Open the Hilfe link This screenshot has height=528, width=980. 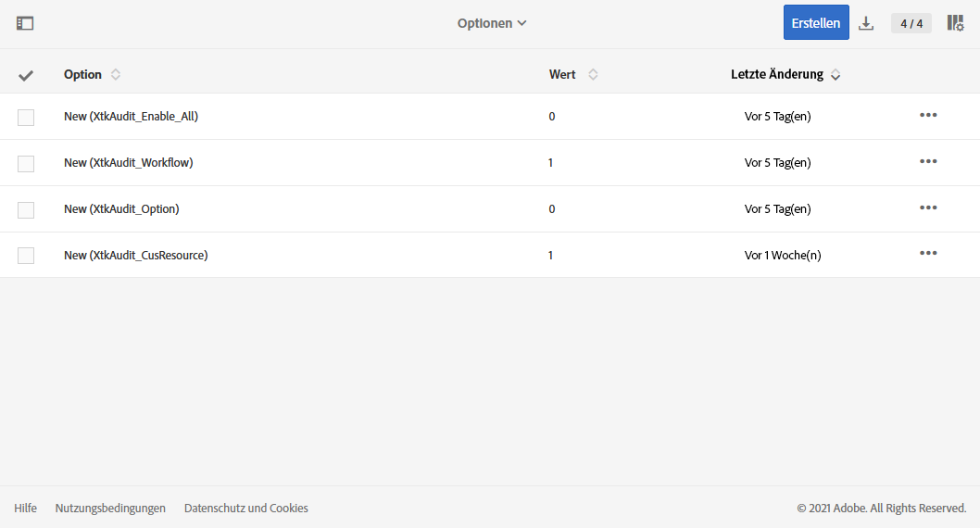[26, 508]
